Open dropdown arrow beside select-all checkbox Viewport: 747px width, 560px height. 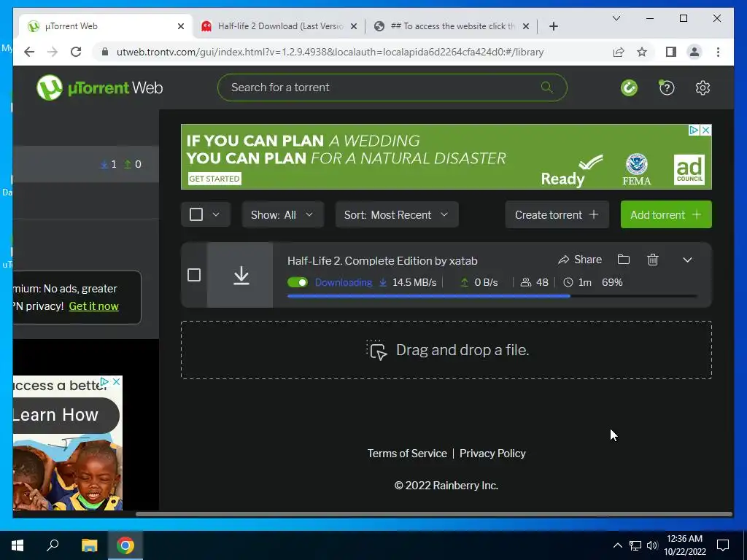pos(216,214)
